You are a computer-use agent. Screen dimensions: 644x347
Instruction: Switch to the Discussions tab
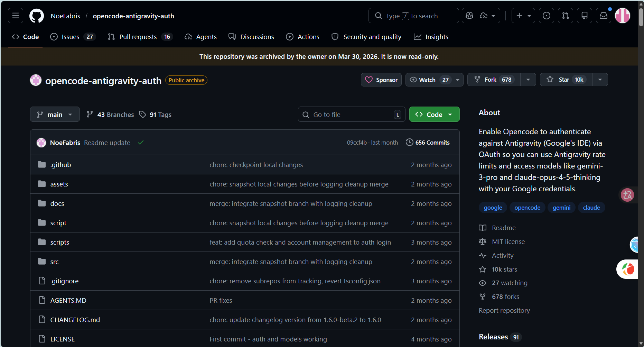[x=251, y=37]
